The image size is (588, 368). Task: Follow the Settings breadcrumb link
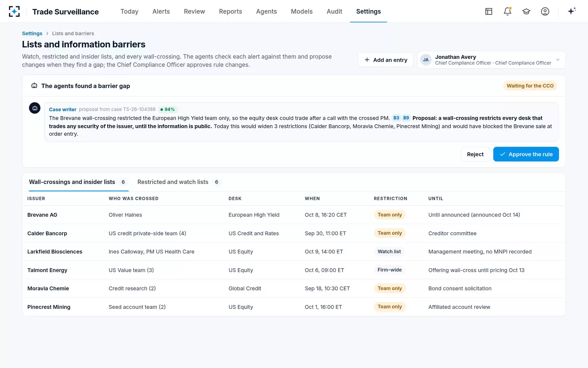coord(32,34)
